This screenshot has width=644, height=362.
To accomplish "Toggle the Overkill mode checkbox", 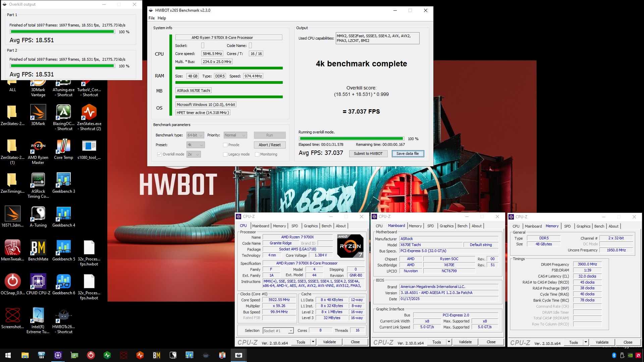I will tap(159, 154).
